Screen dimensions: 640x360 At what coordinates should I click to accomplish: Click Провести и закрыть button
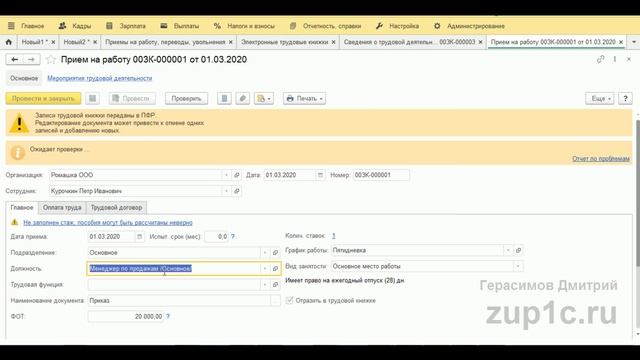[x=43, y=98]
